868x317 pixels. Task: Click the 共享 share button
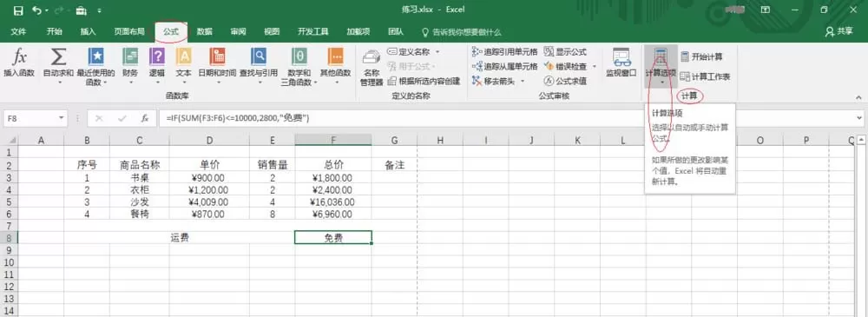839,31
